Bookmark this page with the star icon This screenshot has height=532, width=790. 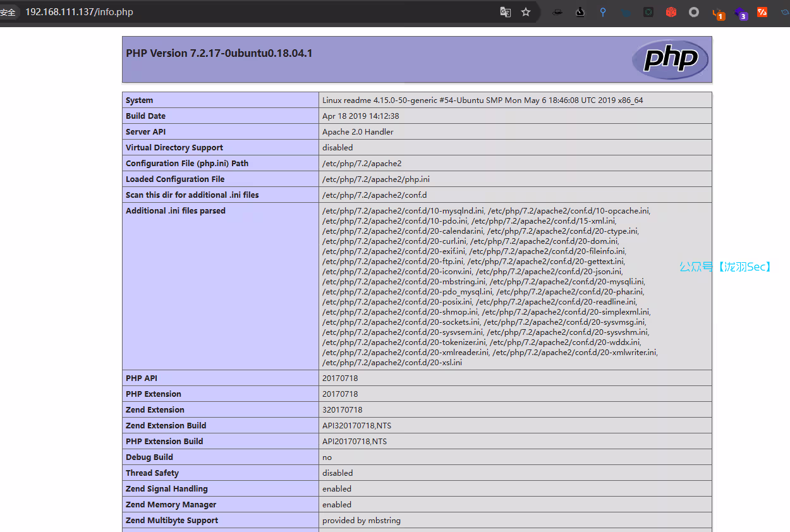526,12
